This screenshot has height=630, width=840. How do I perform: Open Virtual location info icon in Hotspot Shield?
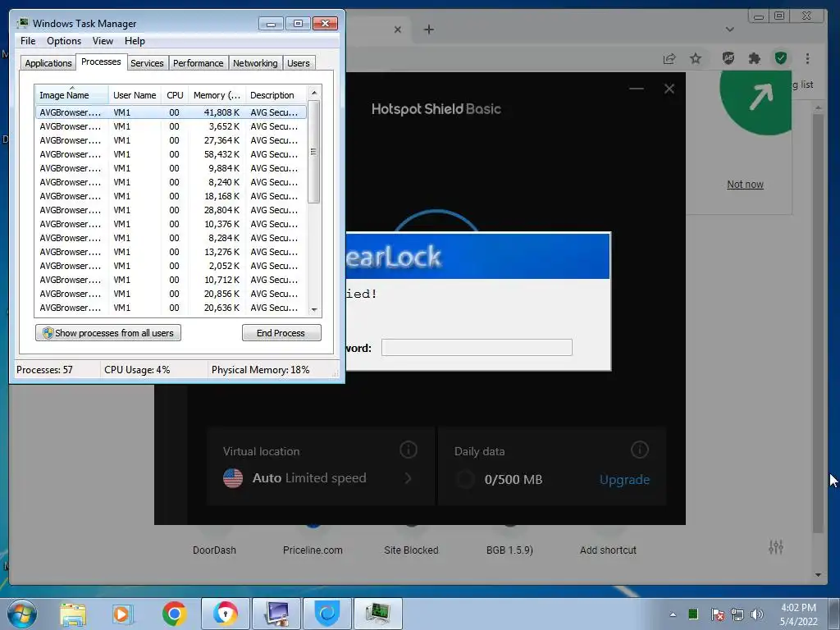(409, 450)
